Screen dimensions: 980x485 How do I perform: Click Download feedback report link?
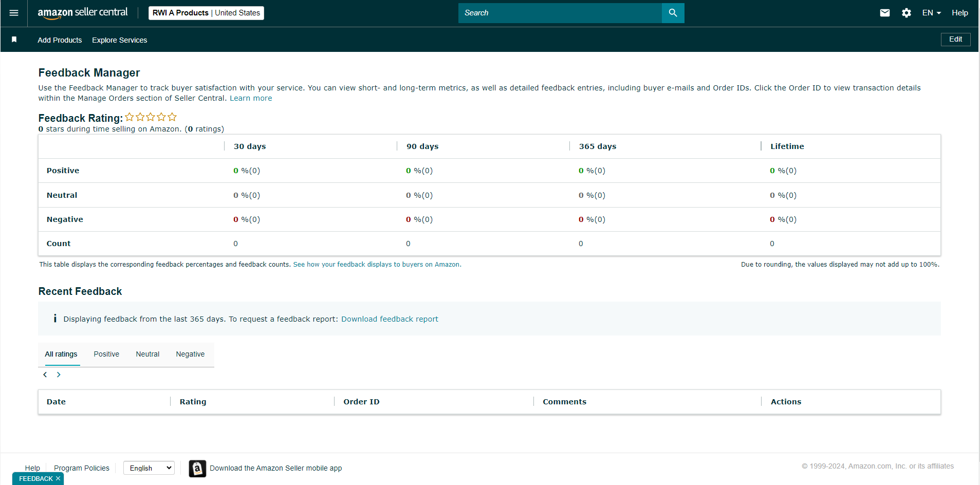pyautogui.click(x=390, y=319)
